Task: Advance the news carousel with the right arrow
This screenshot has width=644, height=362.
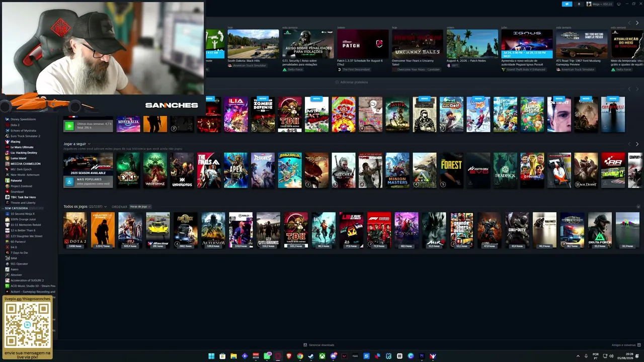Action: tap(637, 23)
